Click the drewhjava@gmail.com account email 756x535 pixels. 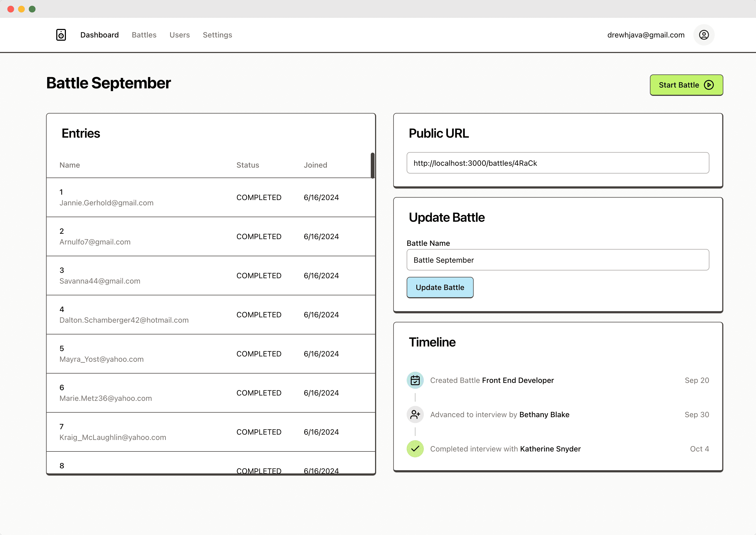click(646, 35)
